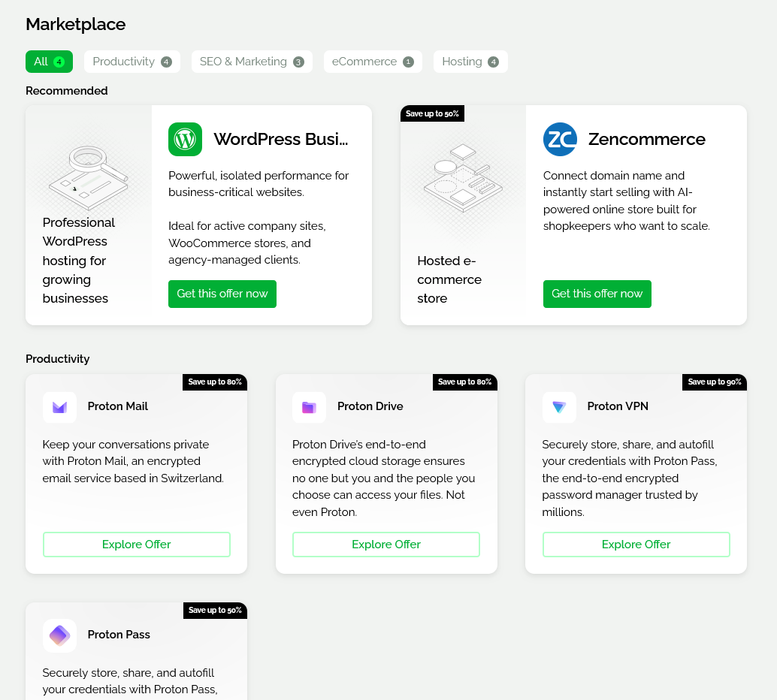Click Proton VPN card description text
The height and width of the screenshot is (700, 777).
pyautogui.click(x=629, y=478)
